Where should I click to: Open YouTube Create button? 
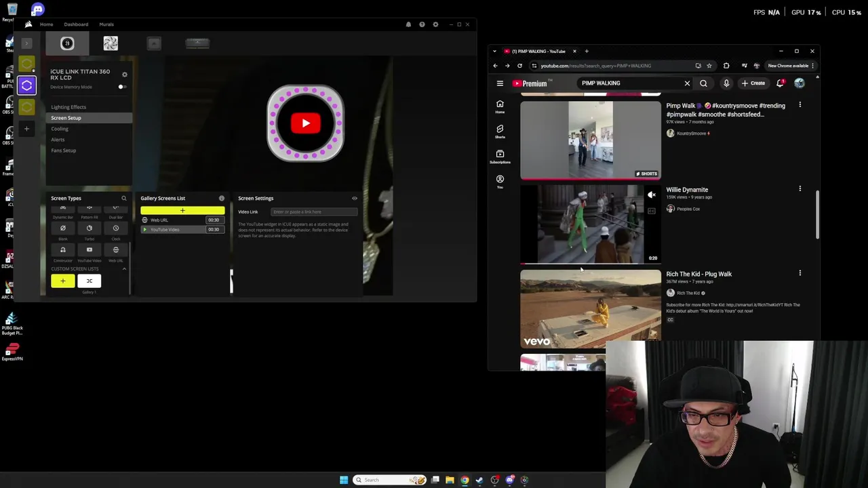[753, 83]
